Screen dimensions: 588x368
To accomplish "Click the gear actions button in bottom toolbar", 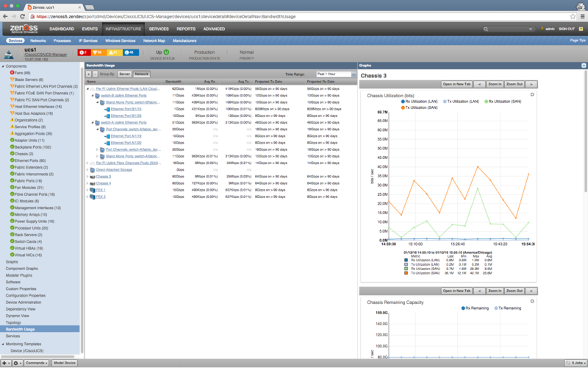I will tap(17, 363).
